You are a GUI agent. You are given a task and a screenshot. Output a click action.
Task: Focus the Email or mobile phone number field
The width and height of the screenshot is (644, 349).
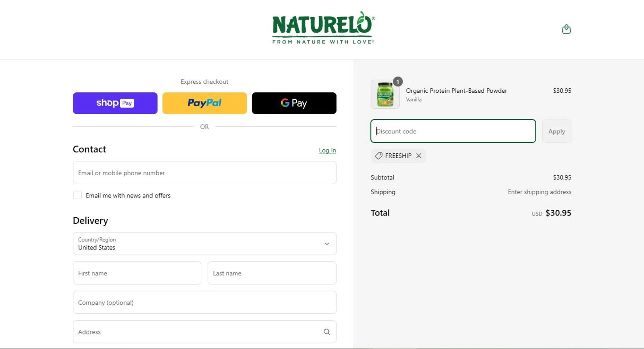pos(204,173)
